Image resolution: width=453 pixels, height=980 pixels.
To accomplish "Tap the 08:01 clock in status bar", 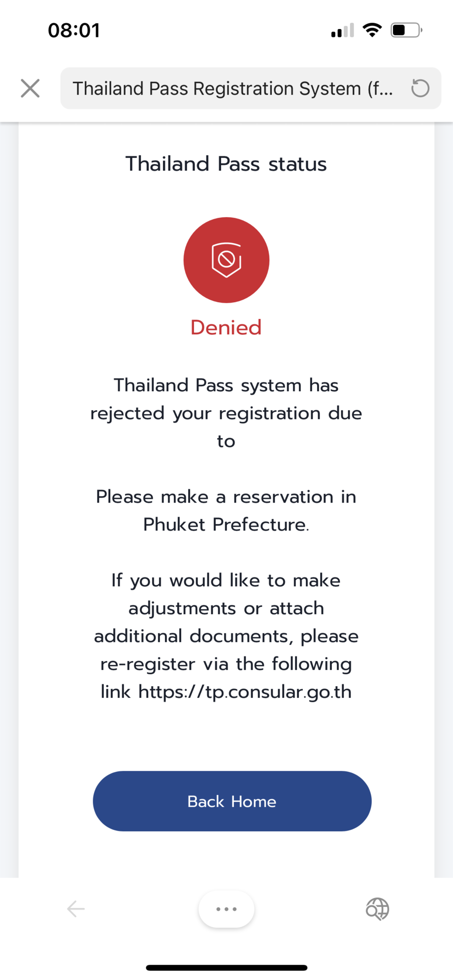I will coord(74,31).
